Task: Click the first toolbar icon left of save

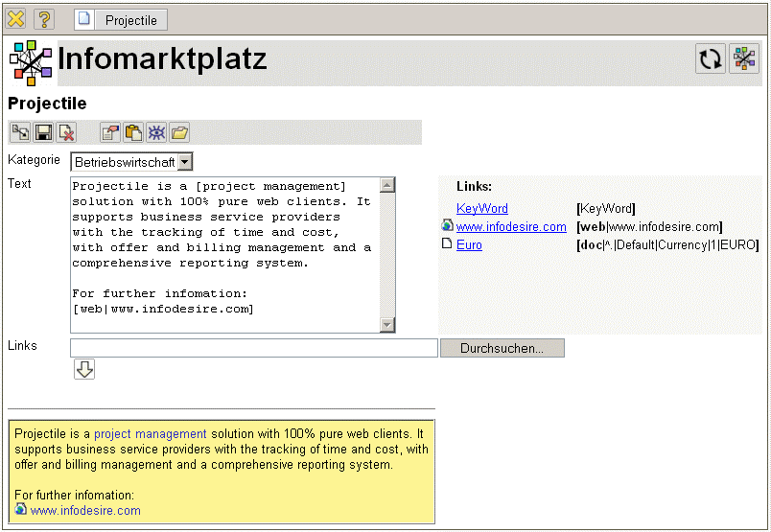Action: coord(20,133)
